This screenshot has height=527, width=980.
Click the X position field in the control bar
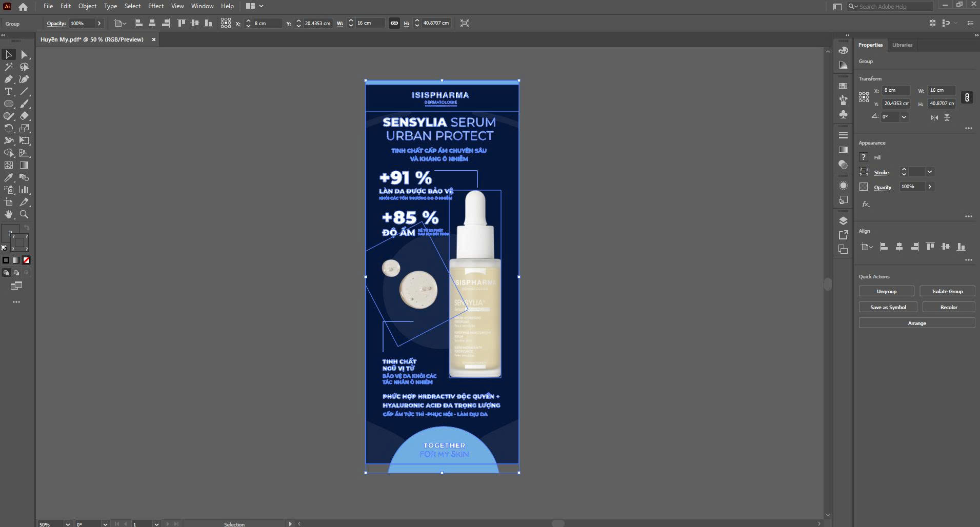pyautogui.click(x=267, y=24)
